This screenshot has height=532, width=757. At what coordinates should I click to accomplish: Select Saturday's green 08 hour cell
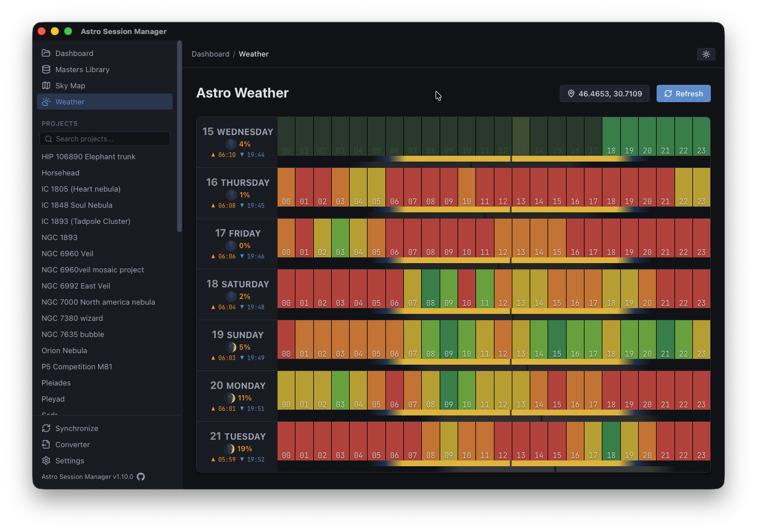coord(430,289)
